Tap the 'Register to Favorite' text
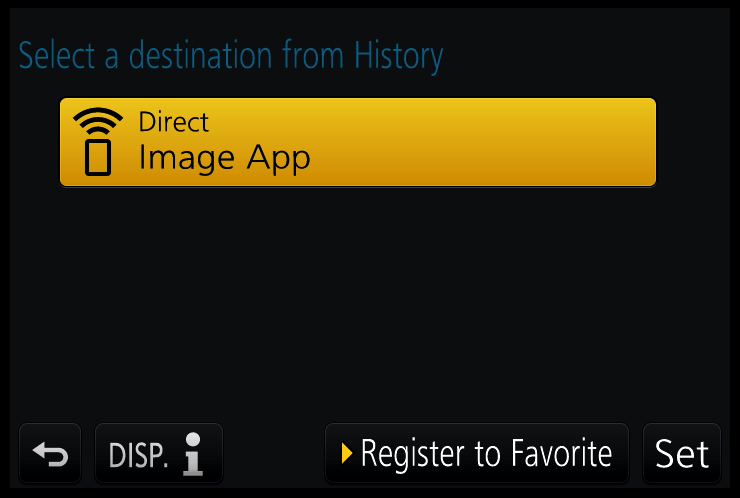The image size is (740, 498). [487, 454]
